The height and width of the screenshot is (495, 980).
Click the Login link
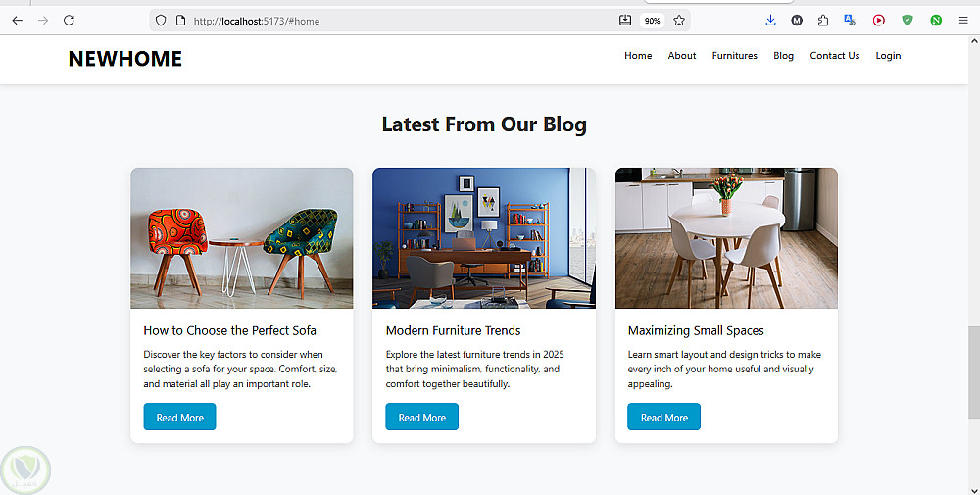(888, 56)
